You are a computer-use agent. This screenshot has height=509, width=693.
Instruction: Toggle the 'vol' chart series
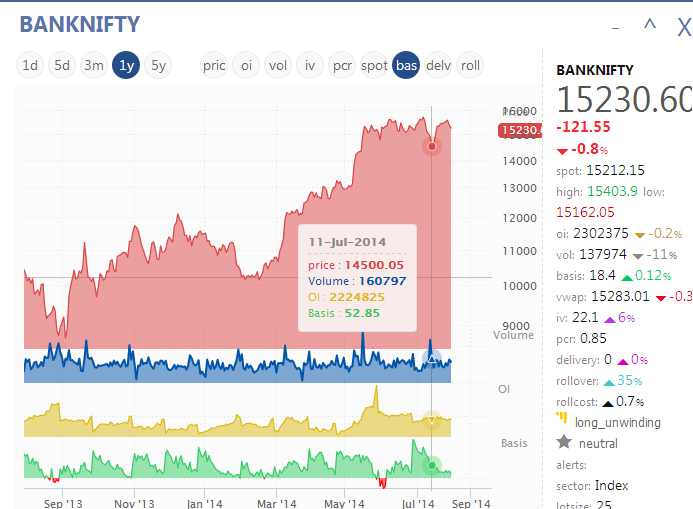coord(278,66)
